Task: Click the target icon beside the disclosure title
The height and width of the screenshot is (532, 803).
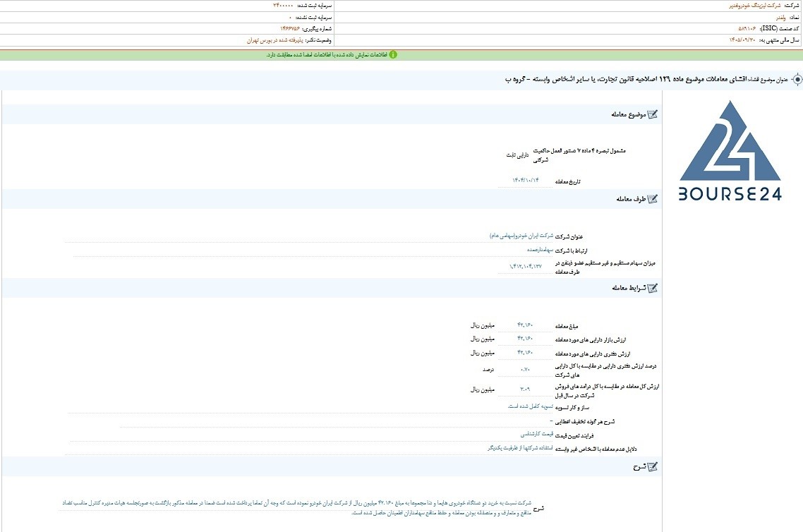Action: point(797,79)
